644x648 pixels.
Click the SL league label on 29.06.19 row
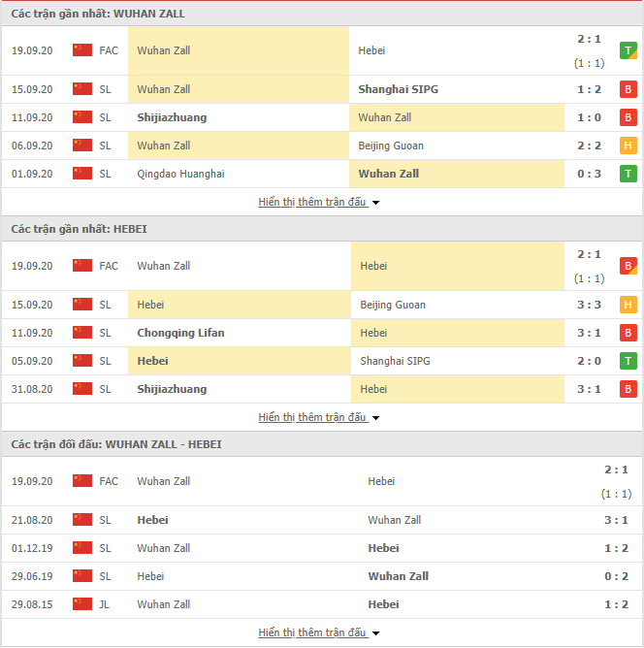106,576
